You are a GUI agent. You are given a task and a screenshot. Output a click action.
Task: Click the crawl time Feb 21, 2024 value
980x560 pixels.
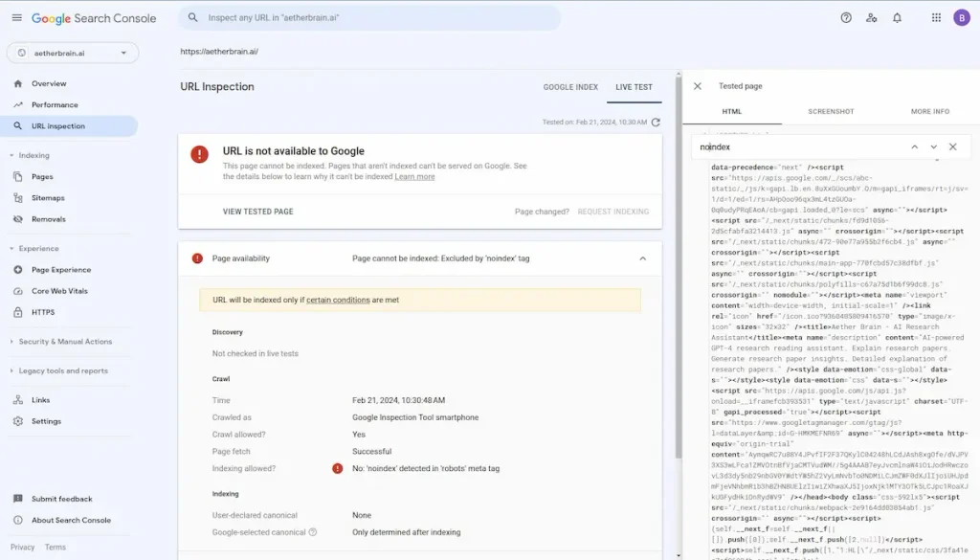(x=398, y=400)
